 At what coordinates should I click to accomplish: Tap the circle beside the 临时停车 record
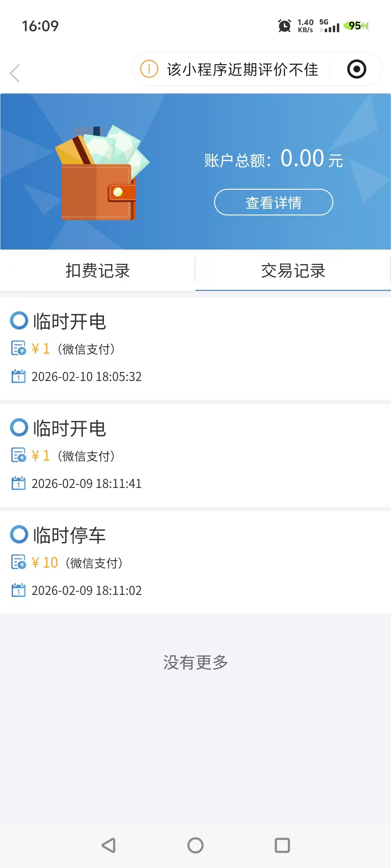[19, 534]
